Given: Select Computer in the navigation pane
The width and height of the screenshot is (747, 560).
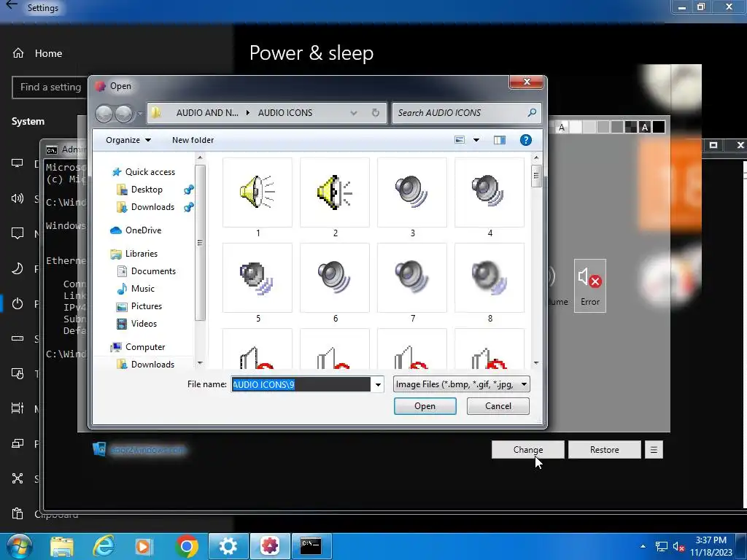Looking at the screenshot, I should (145, 347).
